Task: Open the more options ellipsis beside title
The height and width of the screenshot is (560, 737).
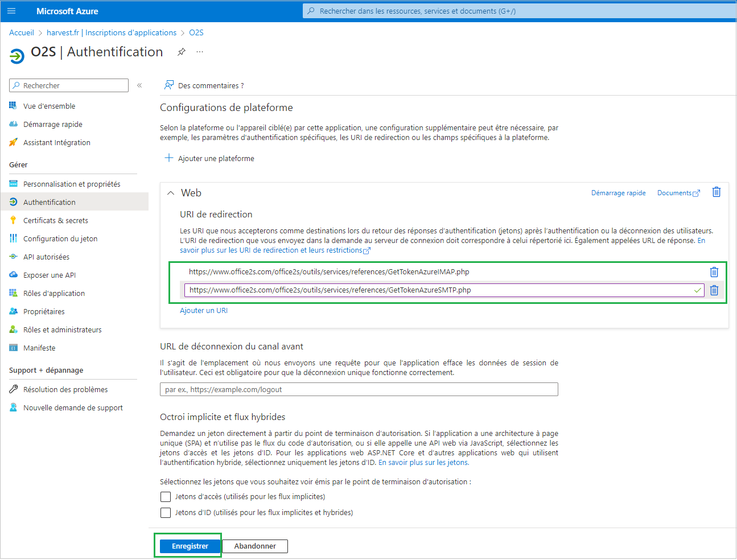Action: click(x=200, y=52)
